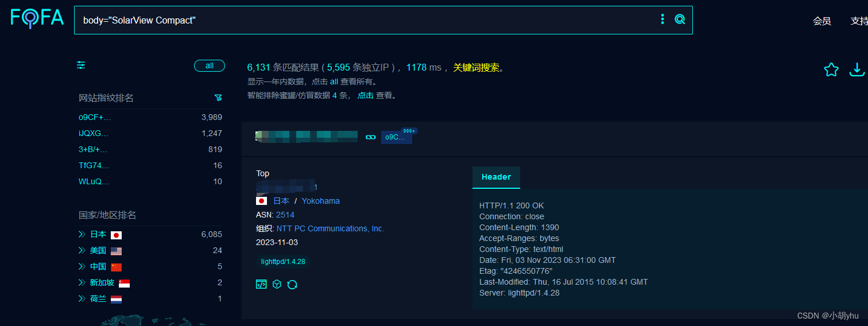The height and width of the screenshot is (326, 868).
Task: Expand the 美国 country row
Action: (82, 250)
